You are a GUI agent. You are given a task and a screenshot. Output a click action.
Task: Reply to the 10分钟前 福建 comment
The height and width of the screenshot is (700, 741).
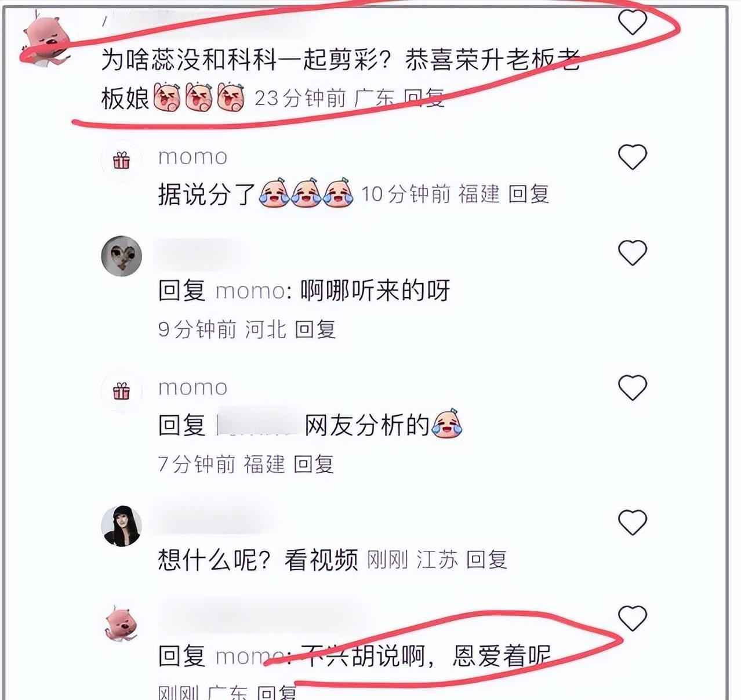528,194
